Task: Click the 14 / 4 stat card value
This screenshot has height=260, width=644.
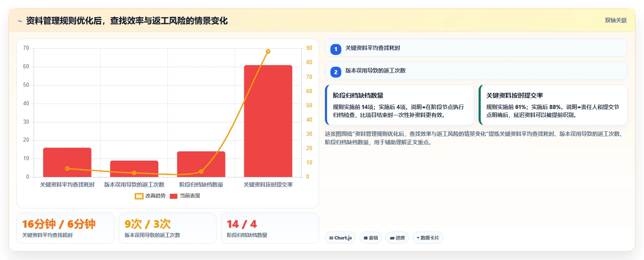Action: (242, 224)
